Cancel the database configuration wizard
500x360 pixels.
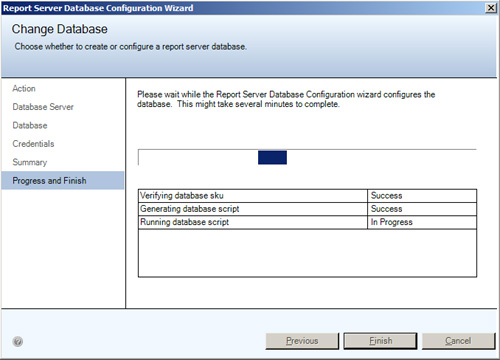point(458,341)
